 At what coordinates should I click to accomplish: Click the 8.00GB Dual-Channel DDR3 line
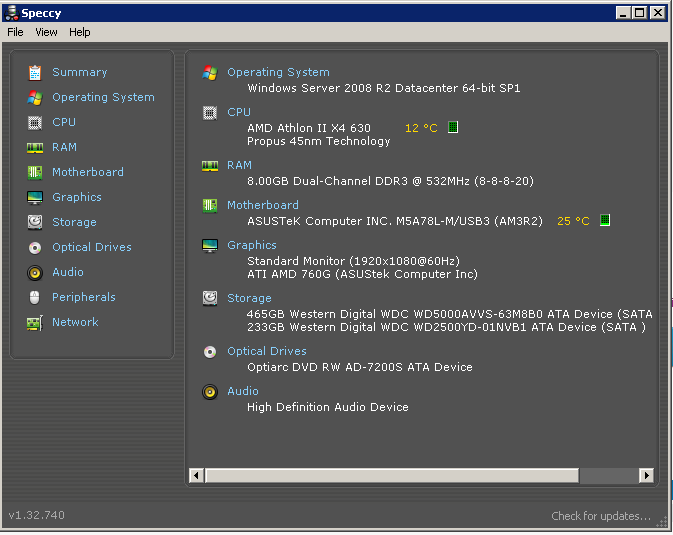tap(391, 181)
